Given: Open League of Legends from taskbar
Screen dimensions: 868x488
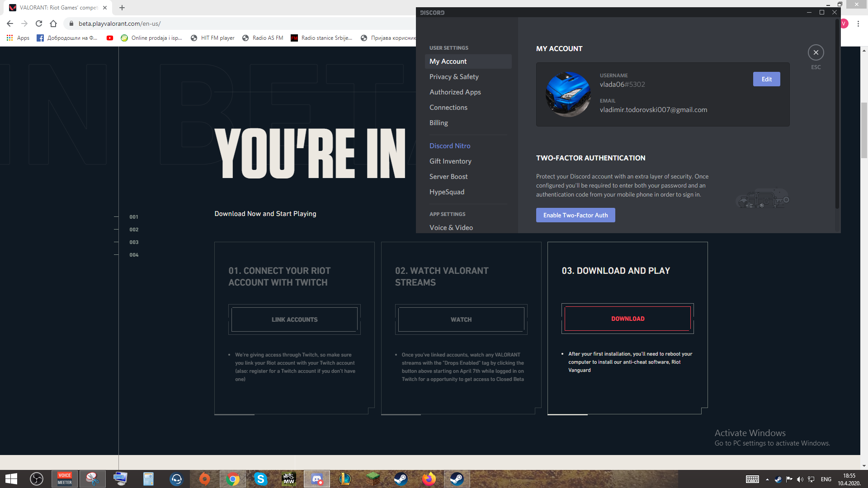Looking at the screenshot, I should pyautogui.click(x=344, y=479).
